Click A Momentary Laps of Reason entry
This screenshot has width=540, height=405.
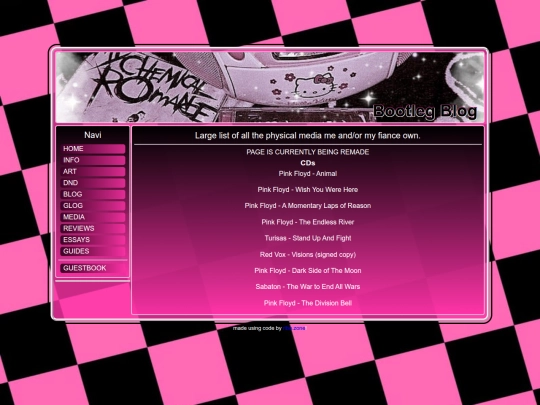308,206
